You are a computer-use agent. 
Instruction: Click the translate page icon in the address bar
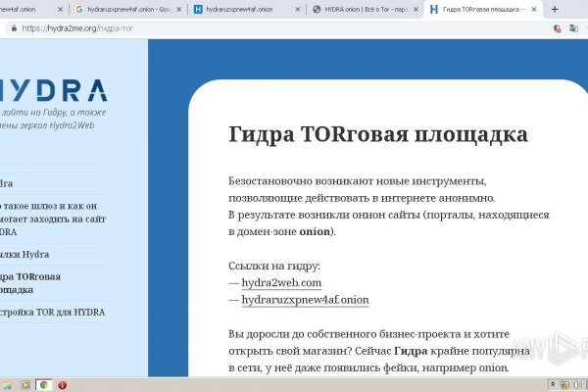(556, 28)
